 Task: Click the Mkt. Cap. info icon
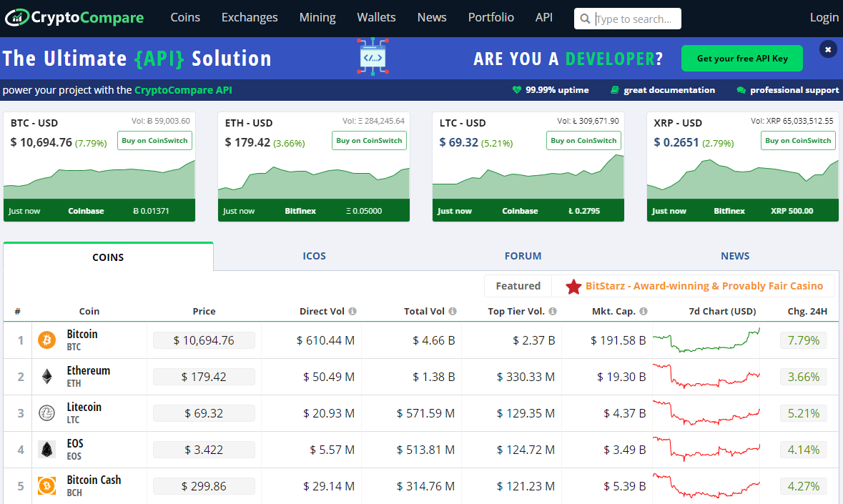click(x=644, y=312)
